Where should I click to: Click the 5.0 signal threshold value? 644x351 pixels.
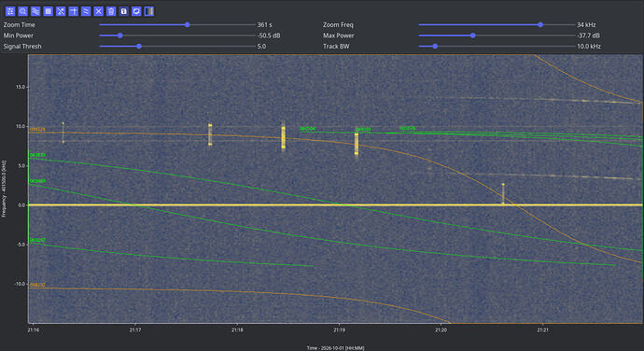click(261, 46)
